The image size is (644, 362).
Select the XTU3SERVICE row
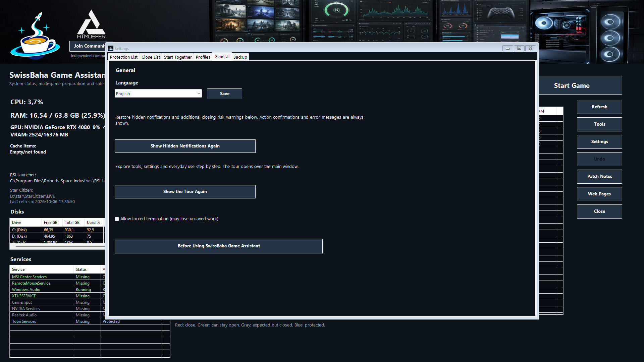coord(57,296)
